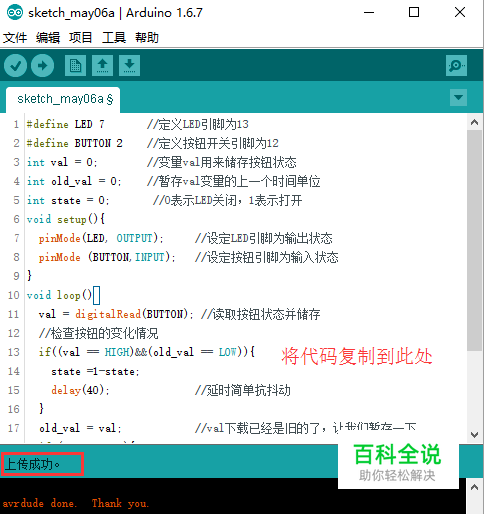Click 'void loop()' on line 10
Image resolution: width=484 pixels, height=514 pixels.
click(59, 295)
